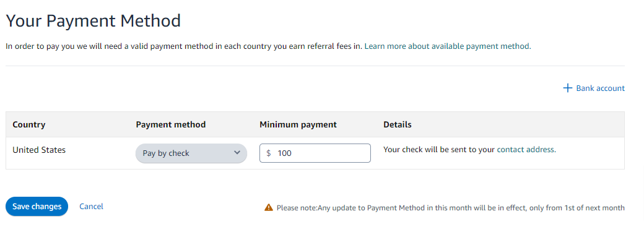Click the Save changes button

click(37, 206)
